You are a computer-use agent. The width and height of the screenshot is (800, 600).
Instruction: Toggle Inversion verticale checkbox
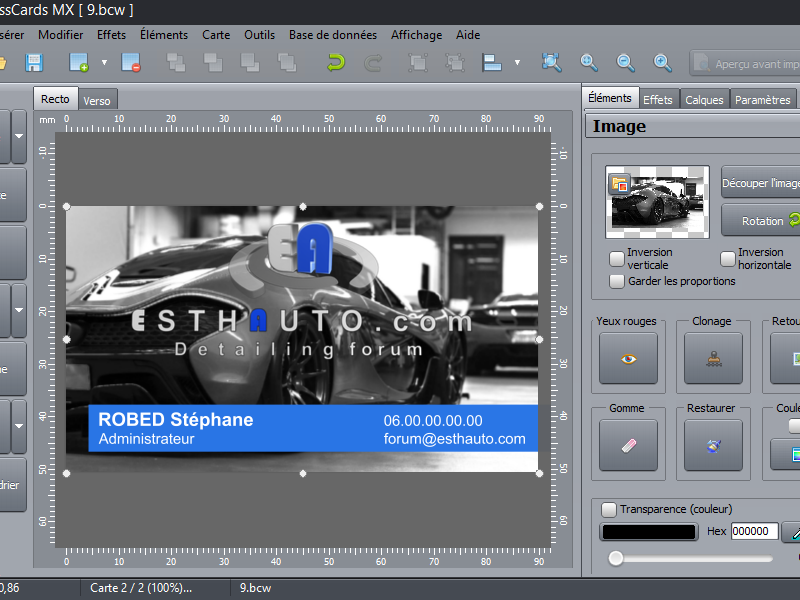click(x=617, y=259)
